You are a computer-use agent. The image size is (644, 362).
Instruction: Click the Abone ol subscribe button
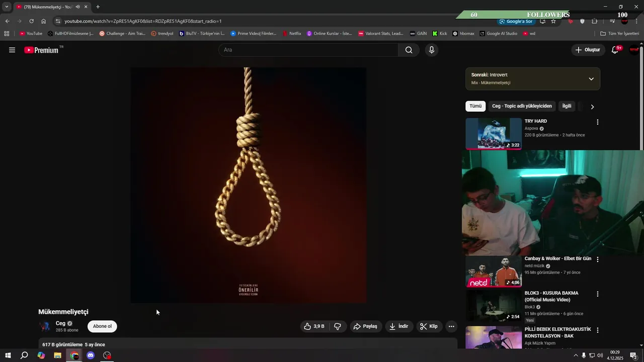[102, 326]
